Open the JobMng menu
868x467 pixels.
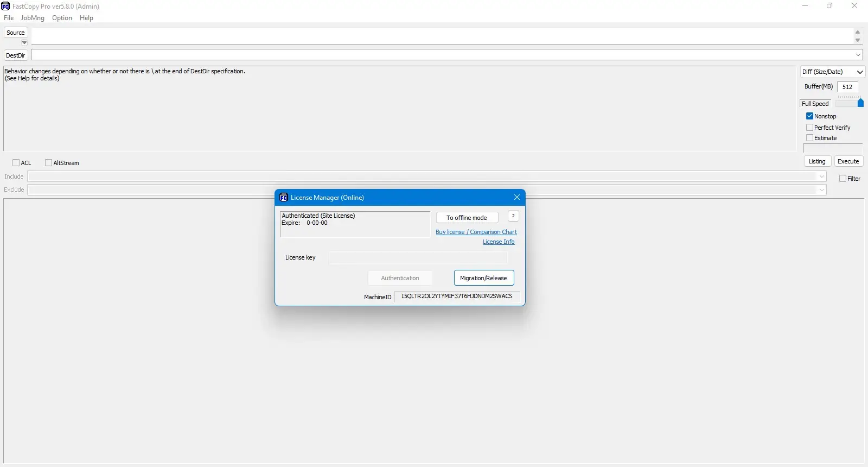click(33, 18)
